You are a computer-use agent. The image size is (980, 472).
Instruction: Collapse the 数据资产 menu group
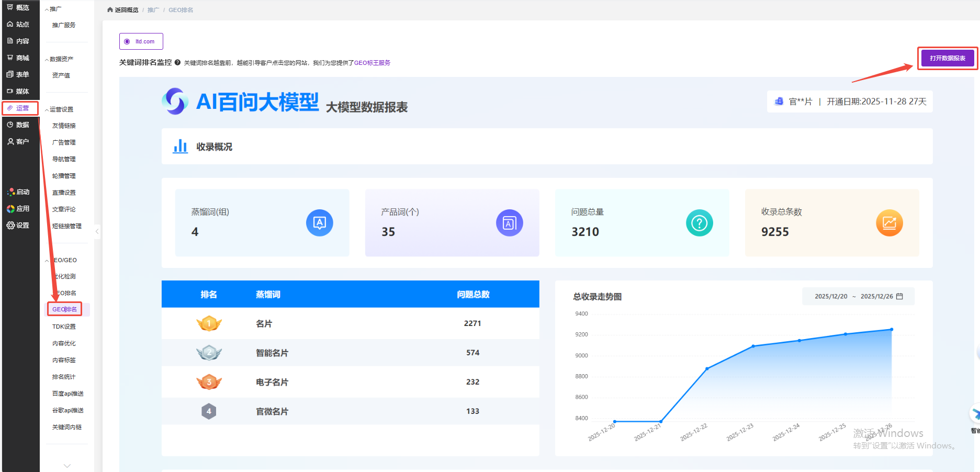point(47,60)
